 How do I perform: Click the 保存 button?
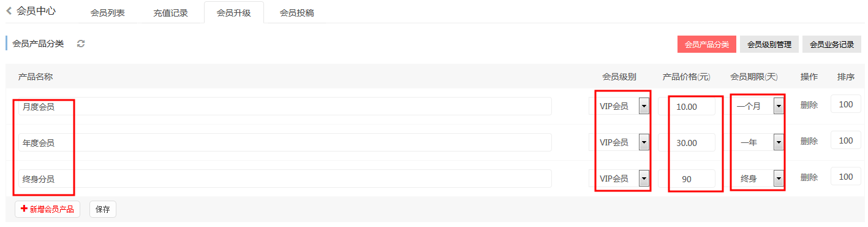click(x=103, y=209)
